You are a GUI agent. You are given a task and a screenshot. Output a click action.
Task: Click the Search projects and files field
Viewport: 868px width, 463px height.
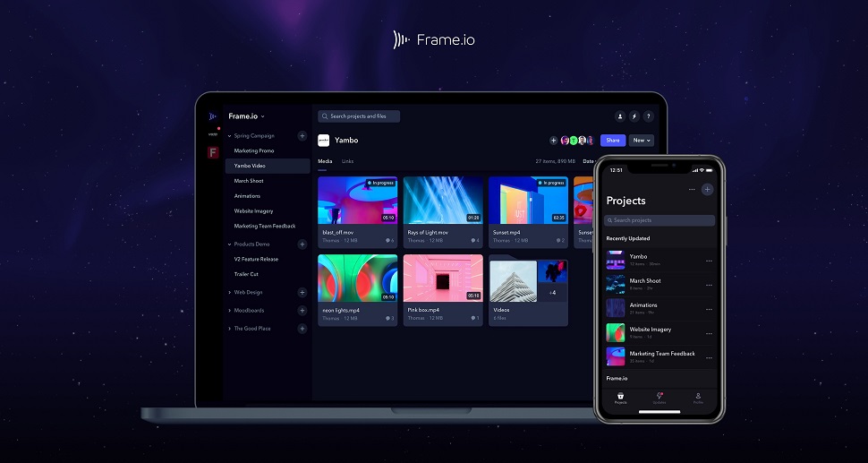pos(359,116)
